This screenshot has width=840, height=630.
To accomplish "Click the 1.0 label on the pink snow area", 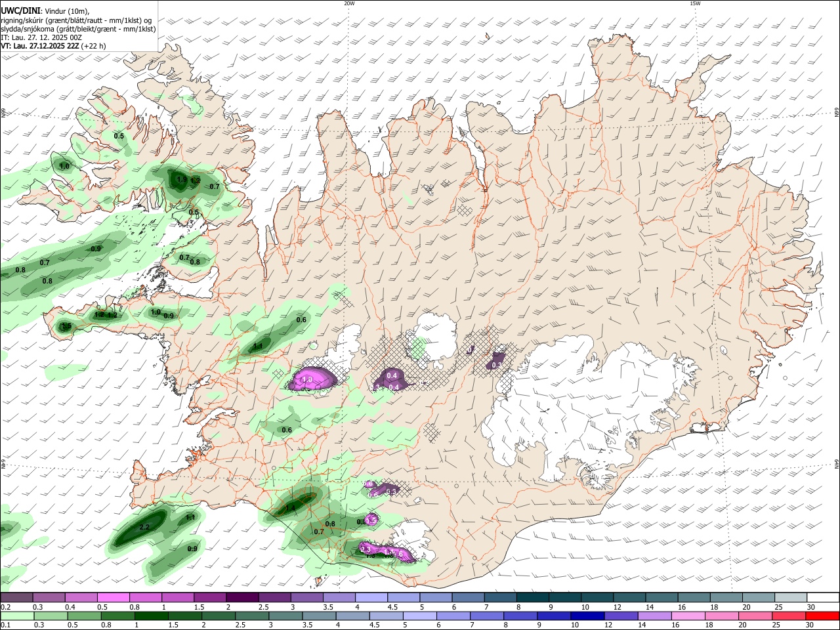I will pyautogui.click(x=306, y=379).
